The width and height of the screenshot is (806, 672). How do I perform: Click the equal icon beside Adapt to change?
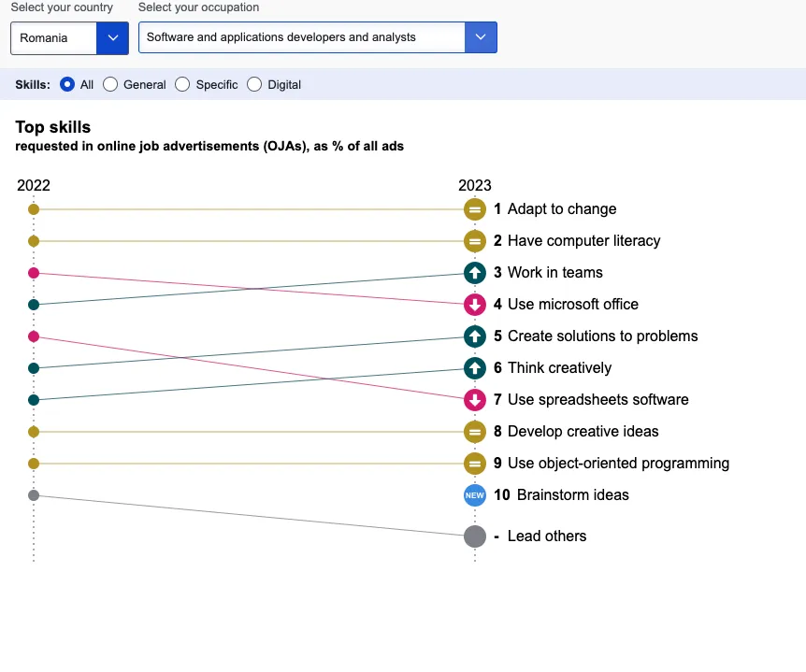pyautogui.click(x=475, y=209)
